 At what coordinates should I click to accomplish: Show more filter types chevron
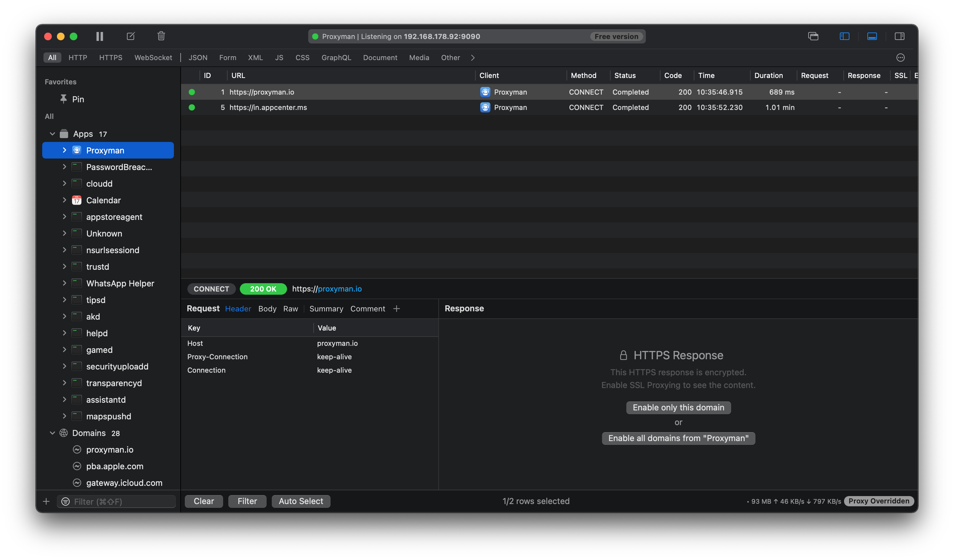pyautogui.click(x=473, y=58)
